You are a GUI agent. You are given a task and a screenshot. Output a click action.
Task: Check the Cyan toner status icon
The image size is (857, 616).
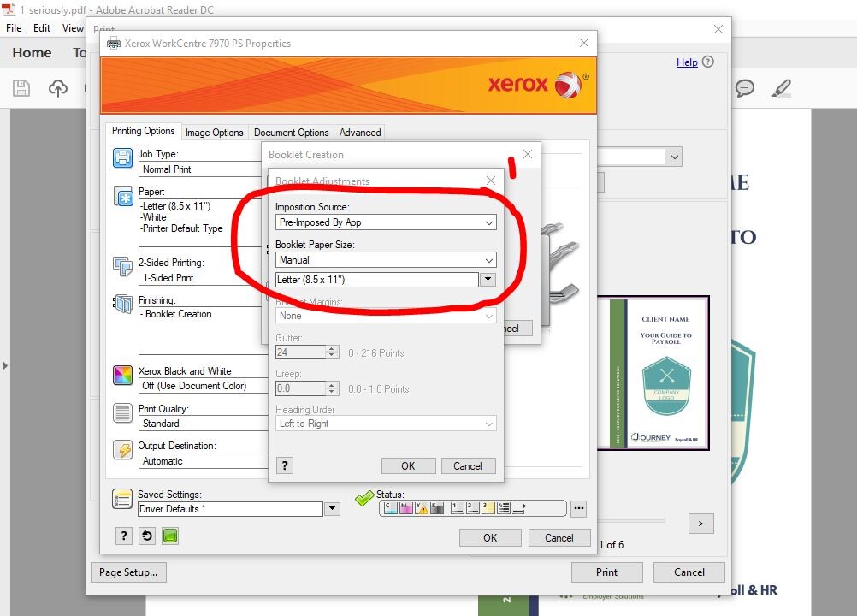[390, 508]
